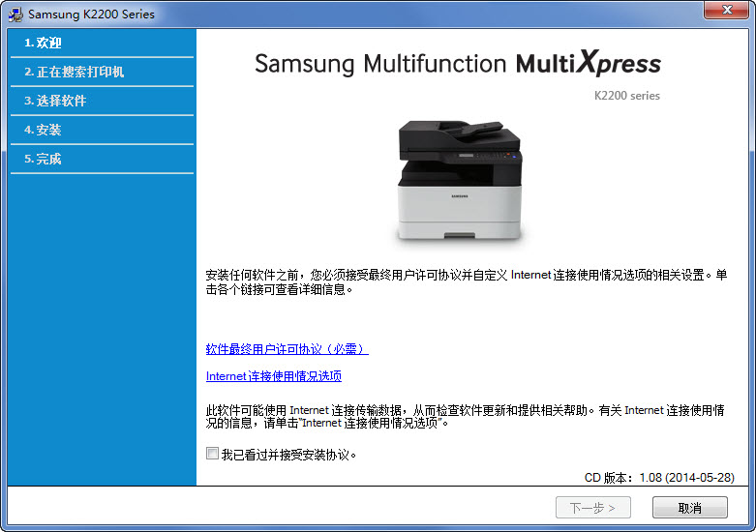The height and width of the screenshot is (532, 756).
Task: Select step 5. 完成 in sidebar
Action: click(102, 159)
